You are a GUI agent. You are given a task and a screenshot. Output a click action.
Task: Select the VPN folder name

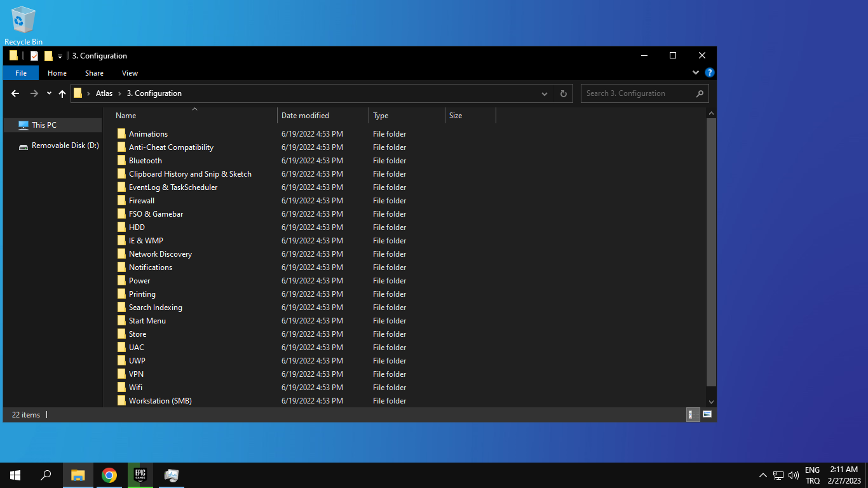(x=137, y=374)
